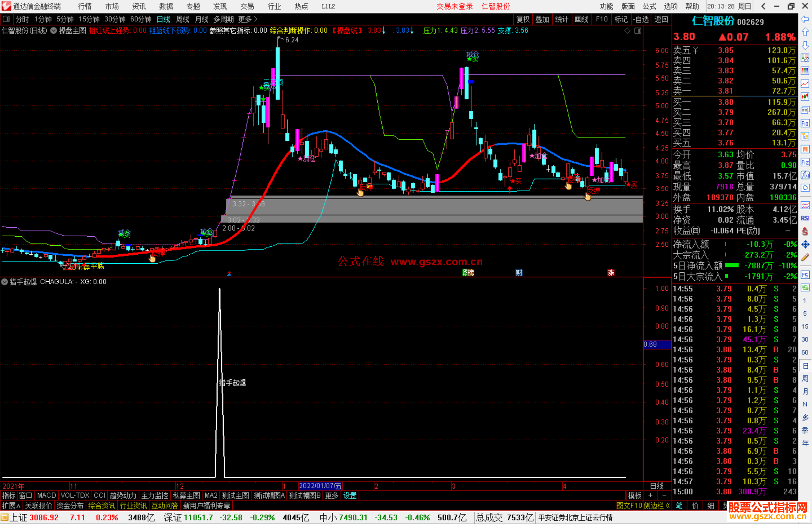Image resolution: width=812 pixels, height=524 pixels.
Task: Open the intraday line chart icon
Action: 805,84
